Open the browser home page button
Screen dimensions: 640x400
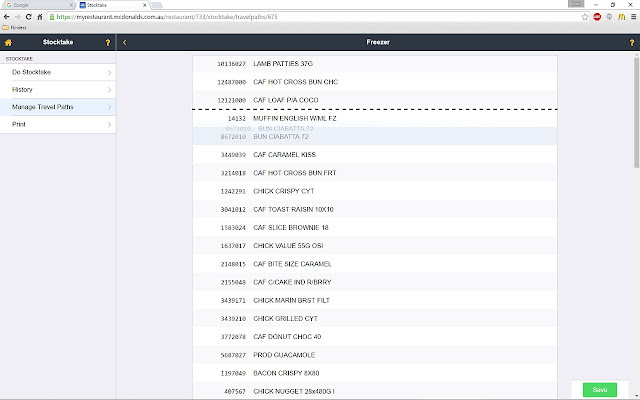pos(40,17)
